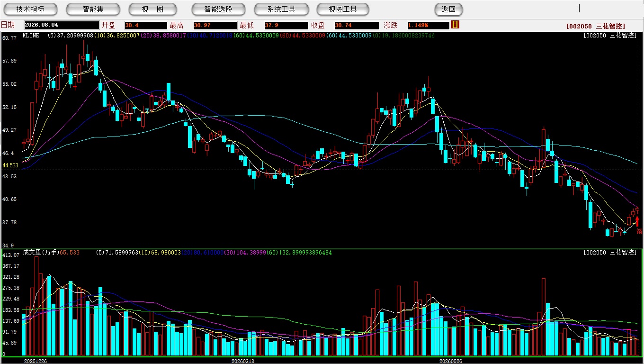Click the volume value 65.533

[x=70, y=253]
